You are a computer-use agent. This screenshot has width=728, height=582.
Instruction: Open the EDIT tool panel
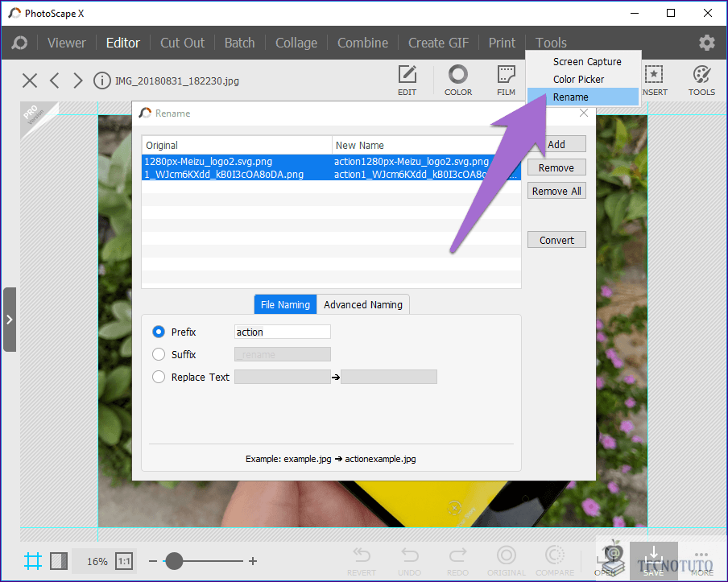(x=407, y=80)
